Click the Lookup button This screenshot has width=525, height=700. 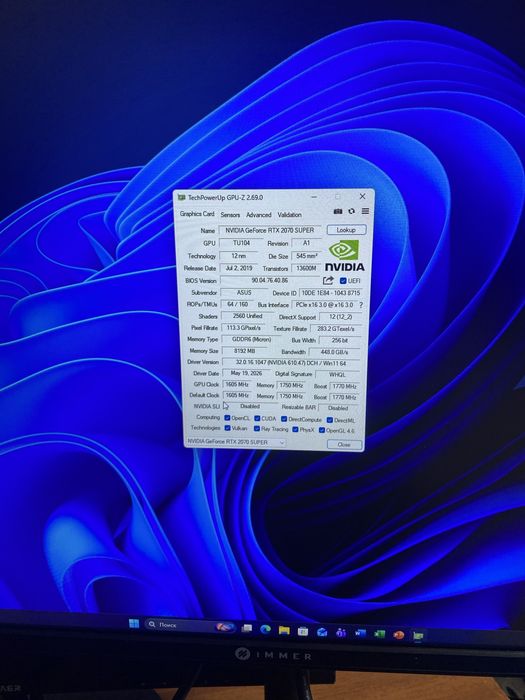click(x=346, y=230)
